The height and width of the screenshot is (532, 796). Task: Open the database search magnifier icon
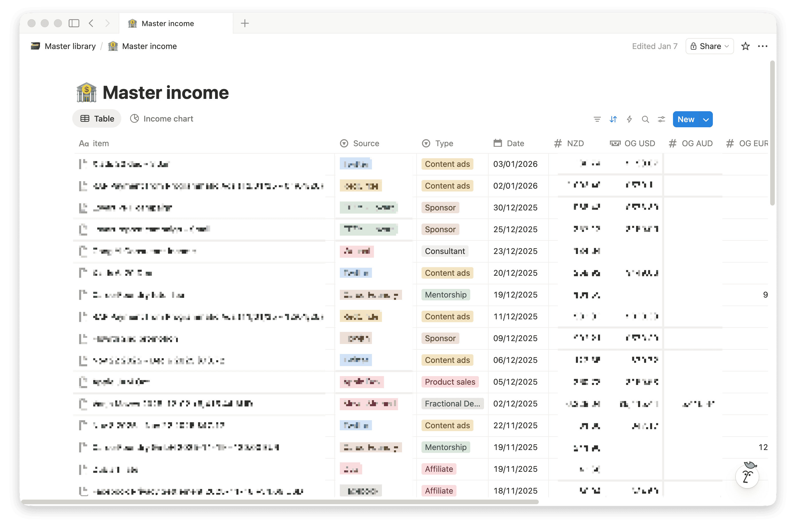(x=645, y=120)
